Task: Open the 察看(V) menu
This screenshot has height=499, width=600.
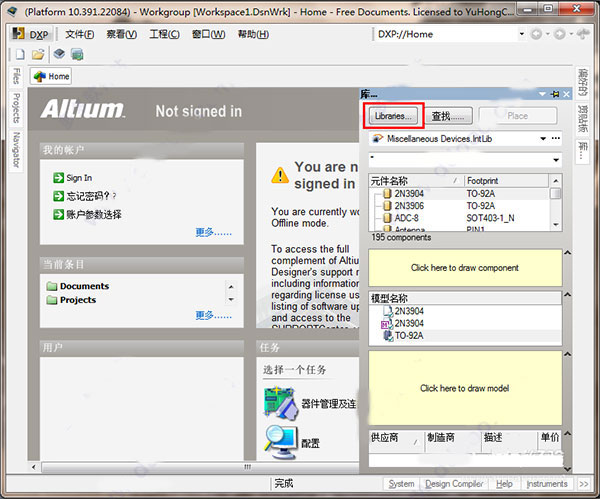Action: (x=122, y=34)
